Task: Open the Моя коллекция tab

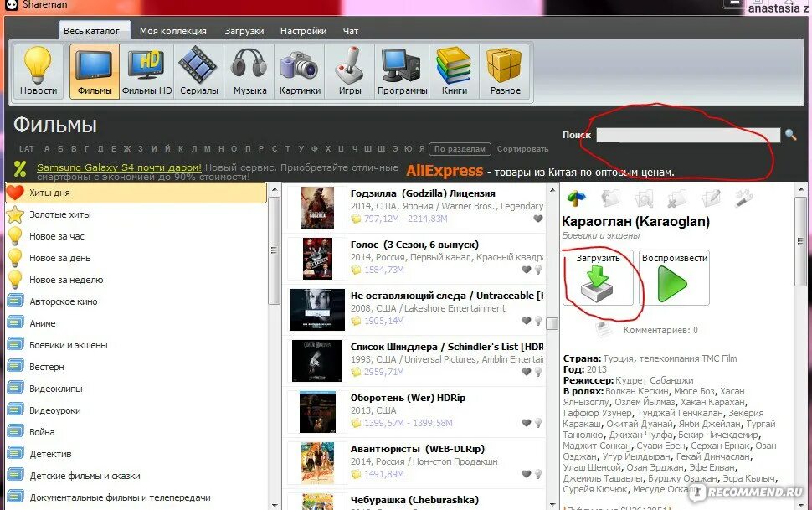Action: click(173, 31)
